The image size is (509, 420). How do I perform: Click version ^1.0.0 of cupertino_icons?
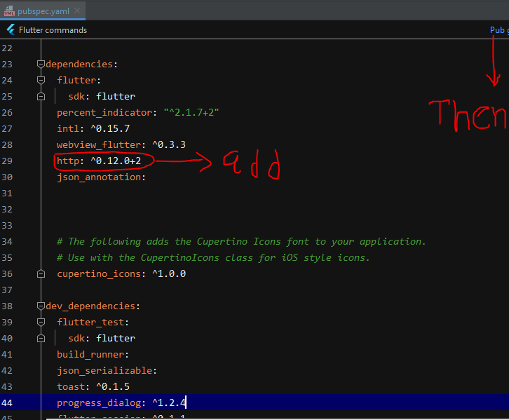(x=169, y=273)
